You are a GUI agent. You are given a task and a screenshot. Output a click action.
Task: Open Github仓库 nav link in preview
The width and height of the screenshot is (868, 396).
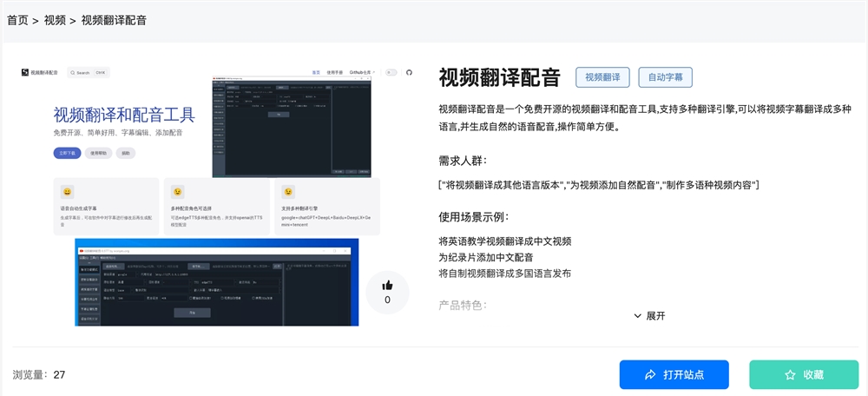[362, 73]
